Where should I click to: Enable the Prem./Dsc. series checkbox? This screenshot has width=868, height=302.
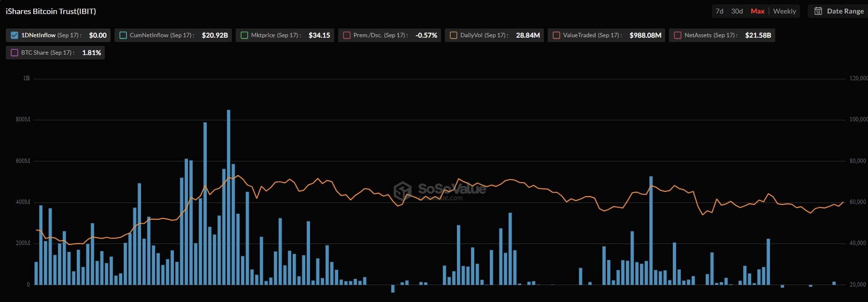[347, 35]
